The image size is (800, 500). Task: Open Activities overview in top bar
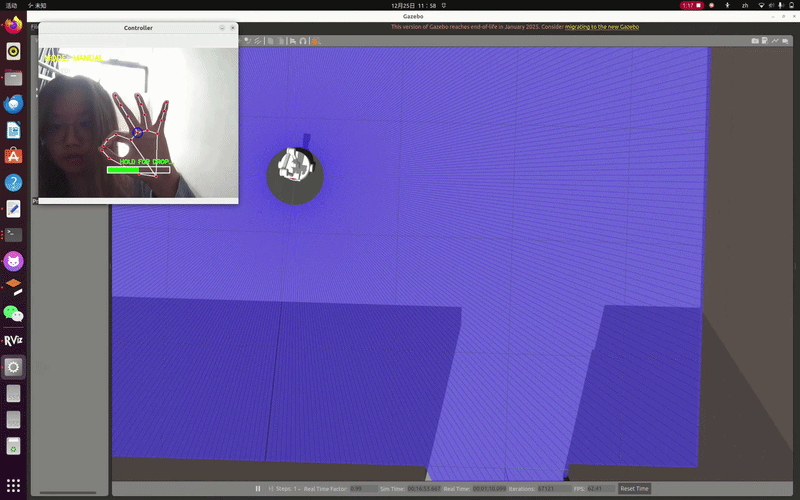[x=11, y=6]
